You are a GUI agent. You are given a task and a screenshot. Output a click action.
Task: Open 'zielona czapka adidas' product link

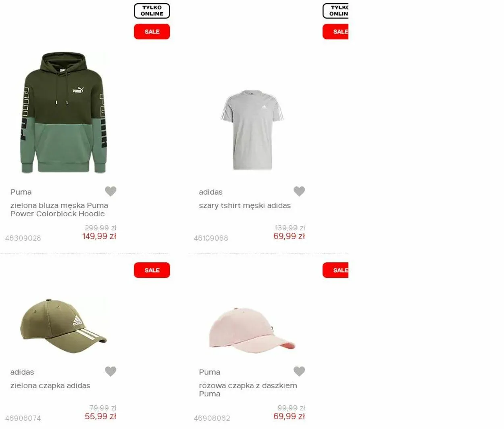(50, 385)
